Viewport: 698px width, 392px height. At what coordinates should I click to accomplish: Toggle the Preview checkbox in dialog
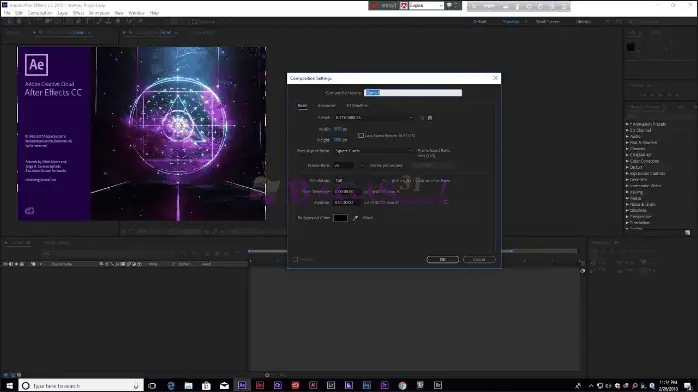coord(295,259)
